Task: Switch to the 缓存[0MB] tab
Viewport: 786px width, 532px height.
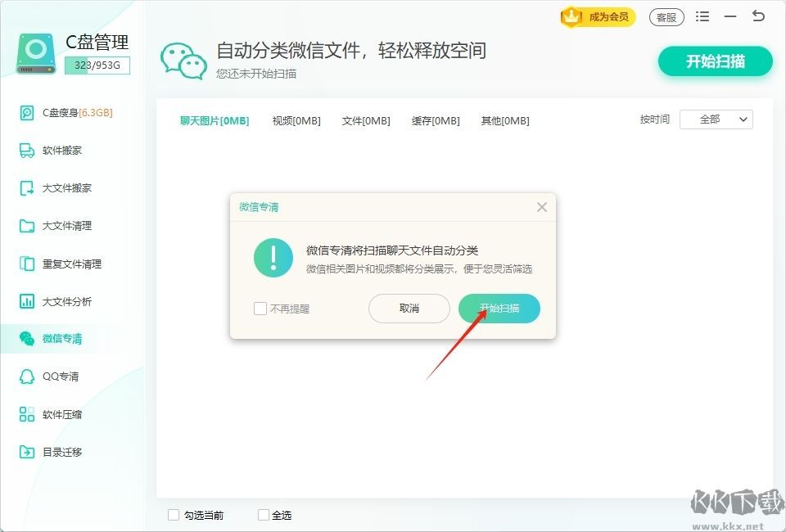Action: click(436, 121)
